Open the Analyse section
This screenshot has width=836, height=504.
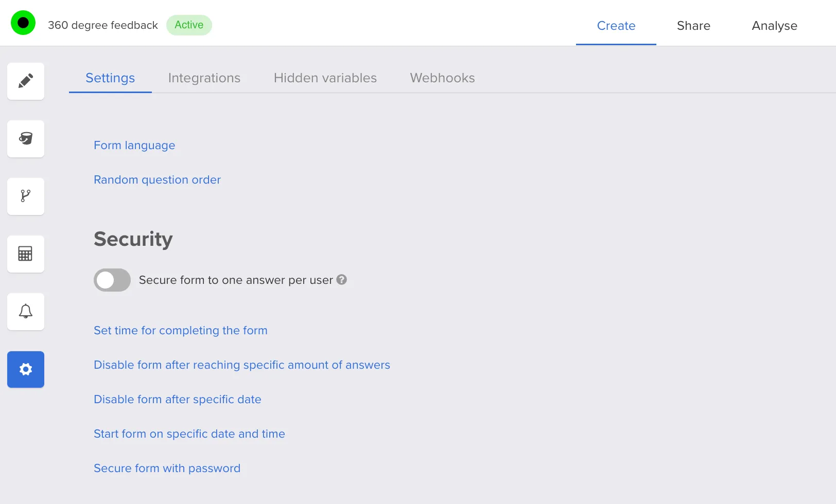(x=774, y=26)
